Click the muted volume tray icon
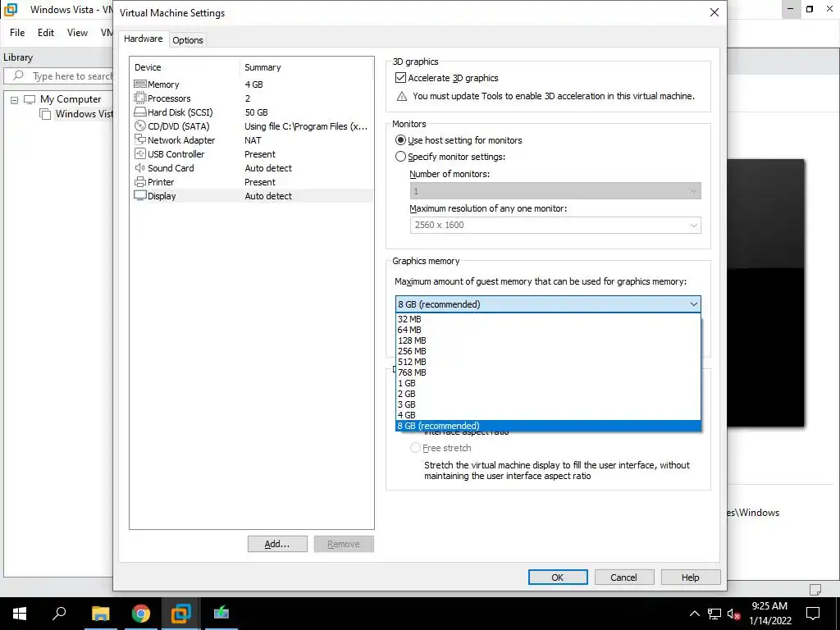The image size is (840, 630). pyautogui.click(x=733, y=614)
